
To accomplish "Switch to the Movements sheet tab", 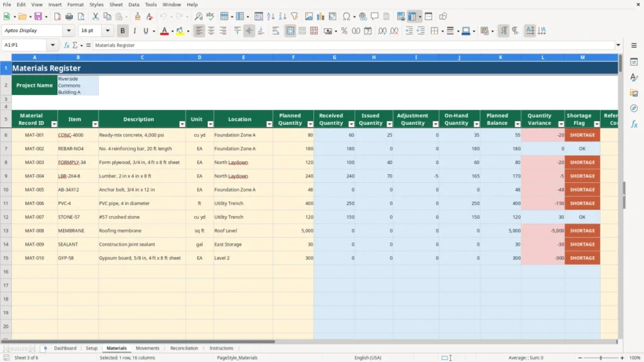I will point(147,348).
